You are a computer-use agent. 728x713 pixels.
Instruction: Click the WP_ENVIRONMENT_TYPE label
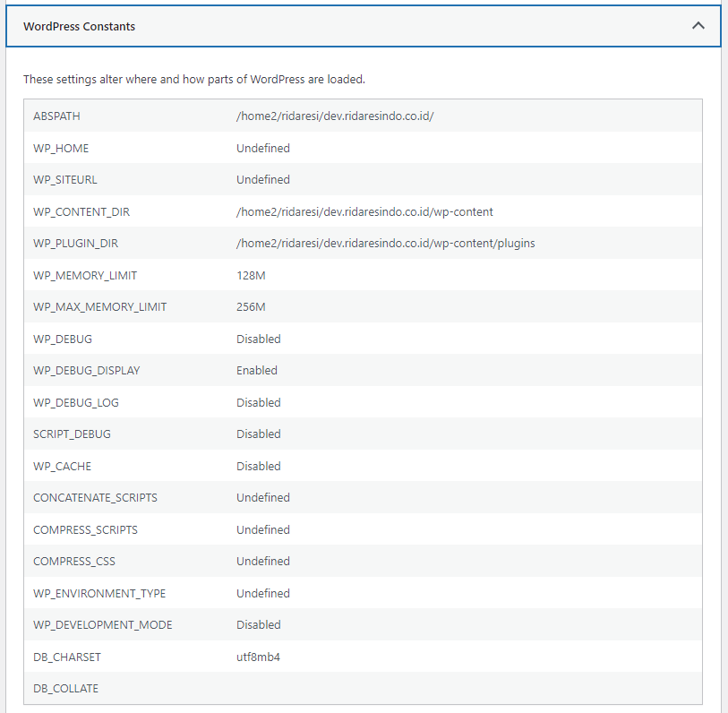(99, 594)
